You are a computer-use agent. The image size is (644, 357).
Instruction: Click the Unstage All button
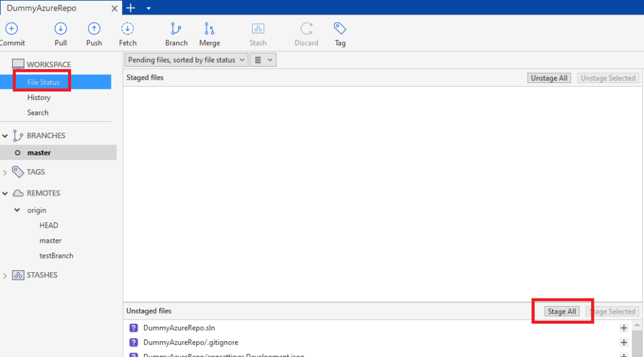[549, 78]
